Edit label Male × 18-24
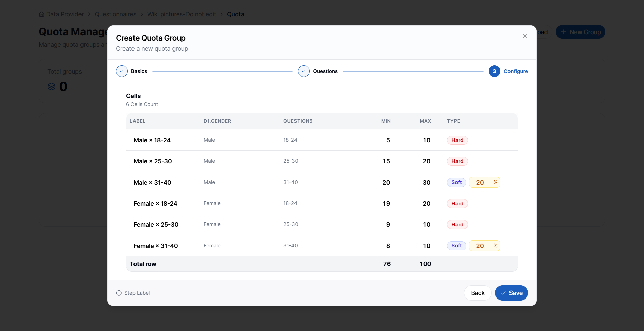Screen dimensions: 644x331 click(152, 140)
